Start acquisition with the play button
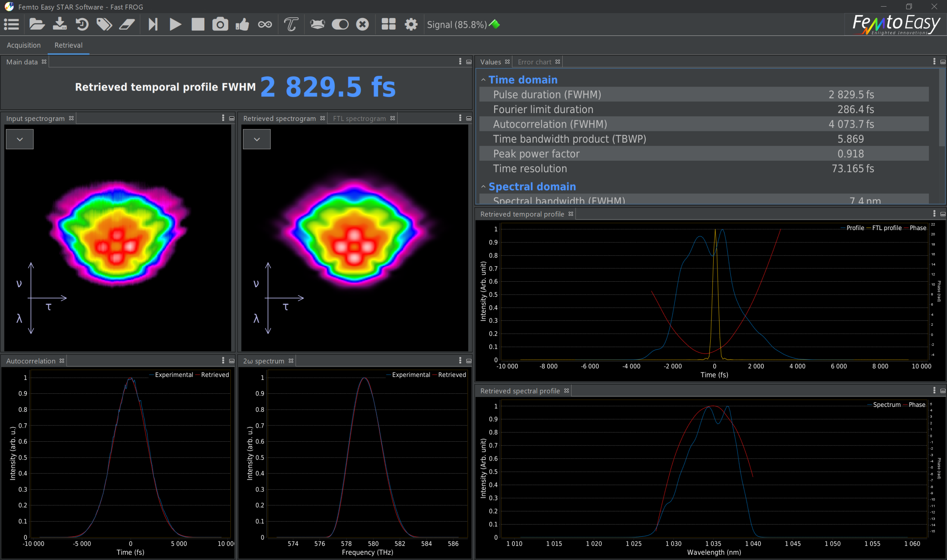947x560 pixels. (x=175, y=24)
